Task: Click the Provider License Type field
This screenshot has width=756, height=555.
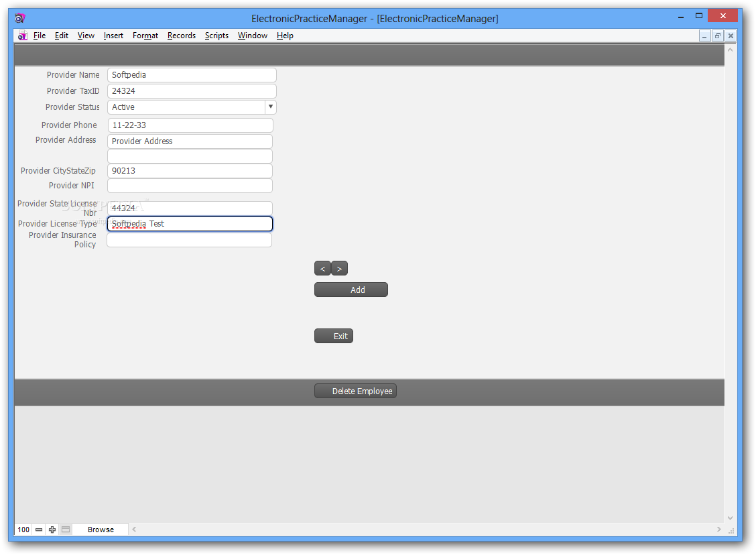Action: pos(190,224)
